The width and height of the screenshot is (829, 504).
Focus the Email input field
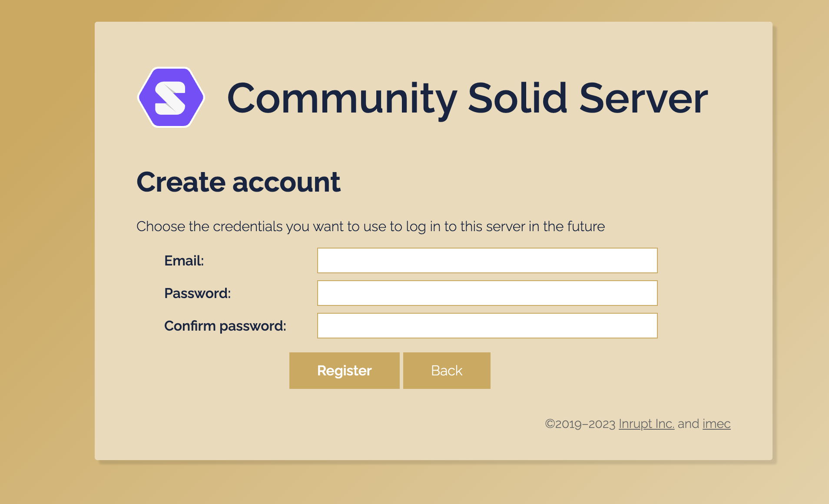click(x=487, y=260)
